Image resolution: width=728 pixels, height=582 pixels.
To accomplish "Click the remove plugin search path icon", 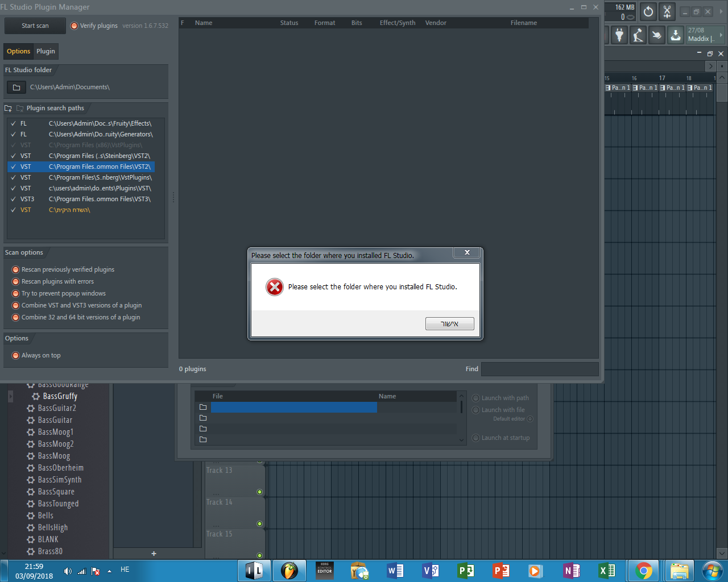I will click(20, 108).
